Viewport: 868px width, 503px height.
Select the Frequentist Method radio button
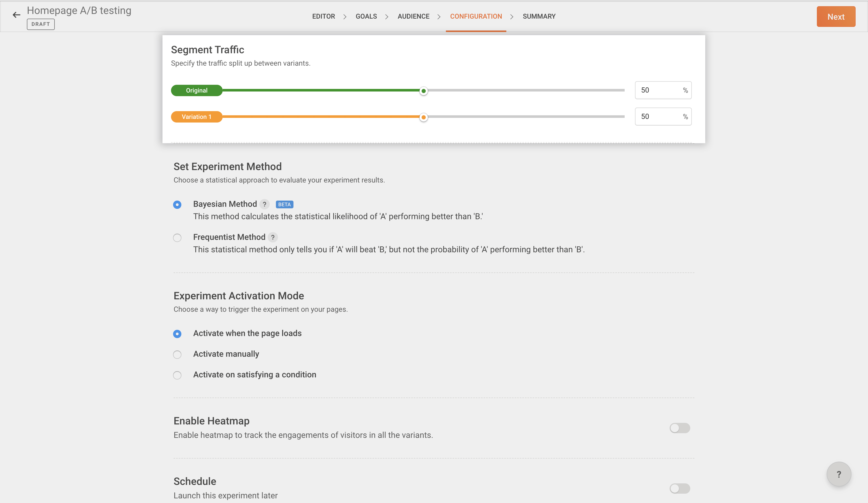point(177,238)
